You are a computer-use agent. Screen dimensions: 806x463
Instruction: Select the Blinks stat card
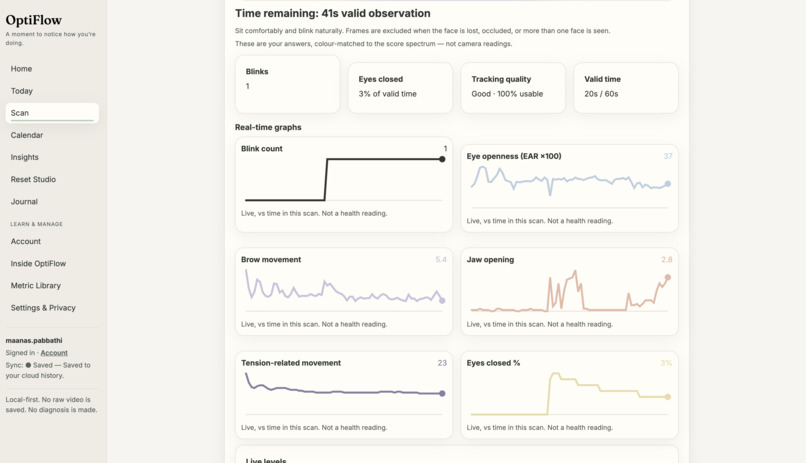(287, 84)
